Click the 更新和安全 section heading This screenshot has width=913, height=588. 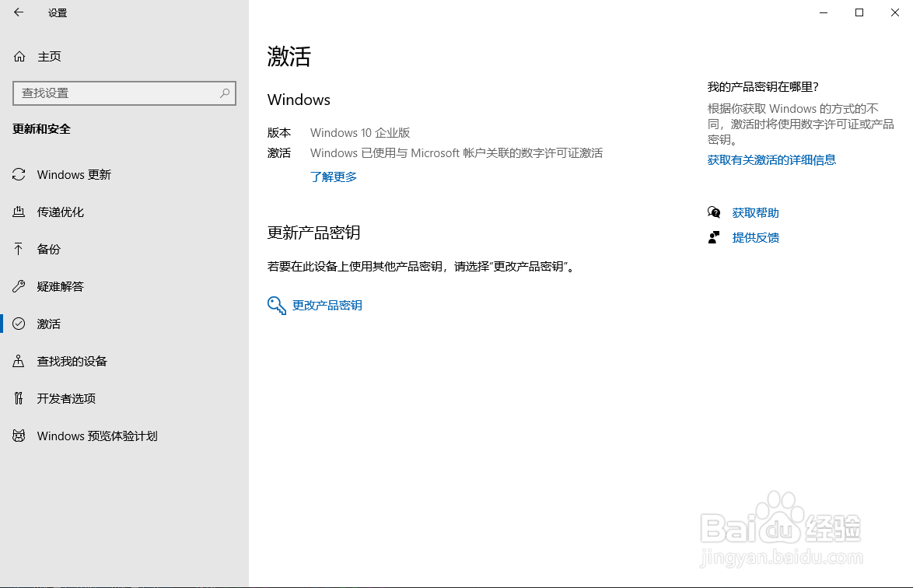[x=41, y=129]
